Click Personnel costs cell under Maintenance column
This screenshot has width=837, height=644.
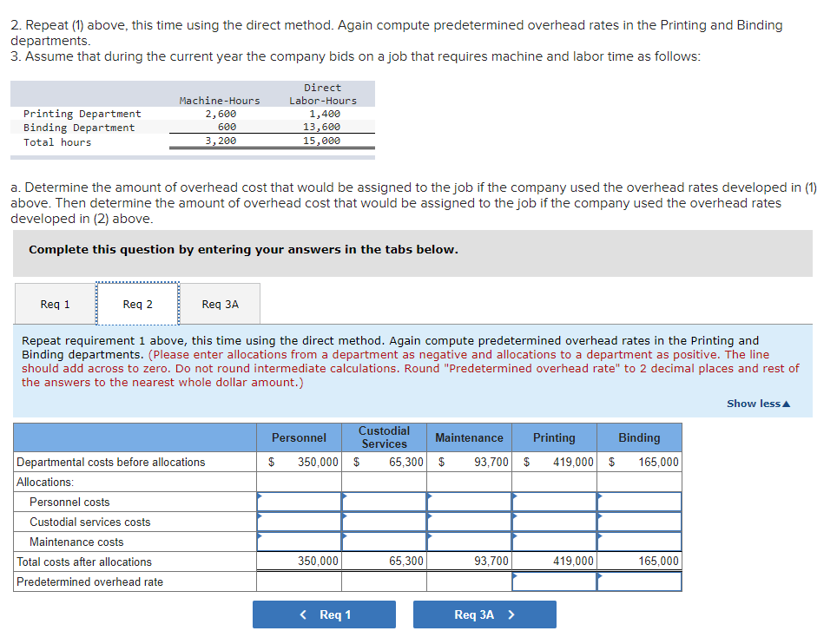click(469, 502)
